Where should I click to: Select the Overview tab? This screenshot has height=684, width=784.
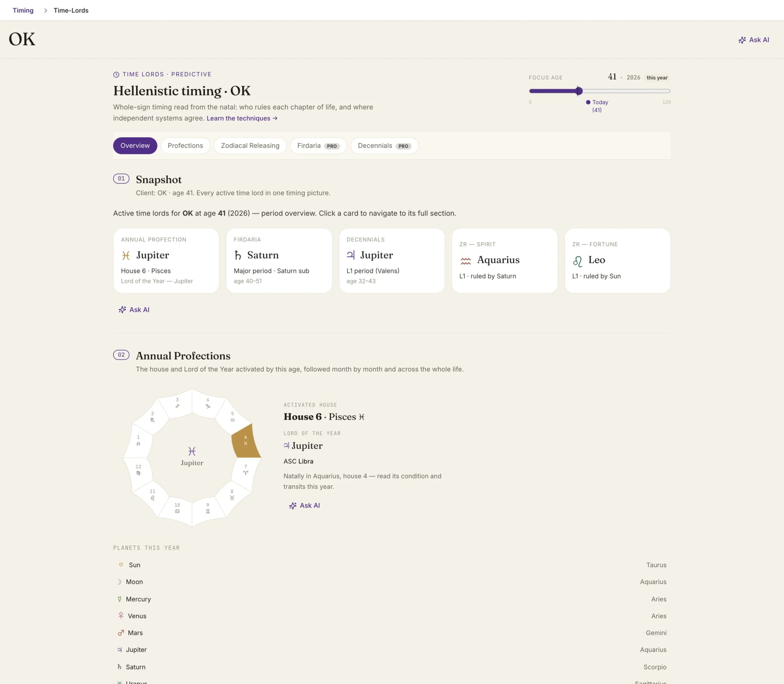pos(135,146)
